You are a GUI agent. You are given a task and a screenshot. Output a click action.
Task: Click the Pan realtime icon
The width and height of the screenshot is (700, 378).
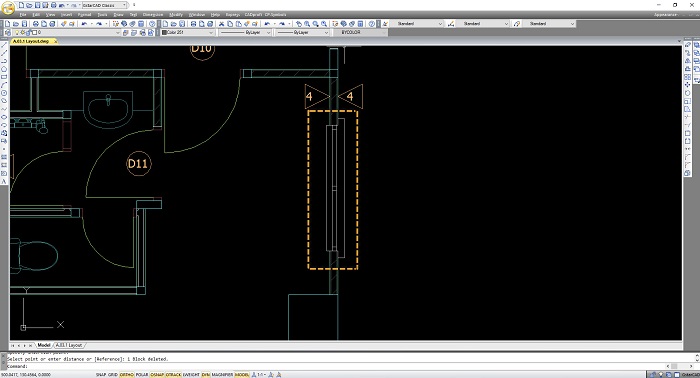(x=299, y=24)
